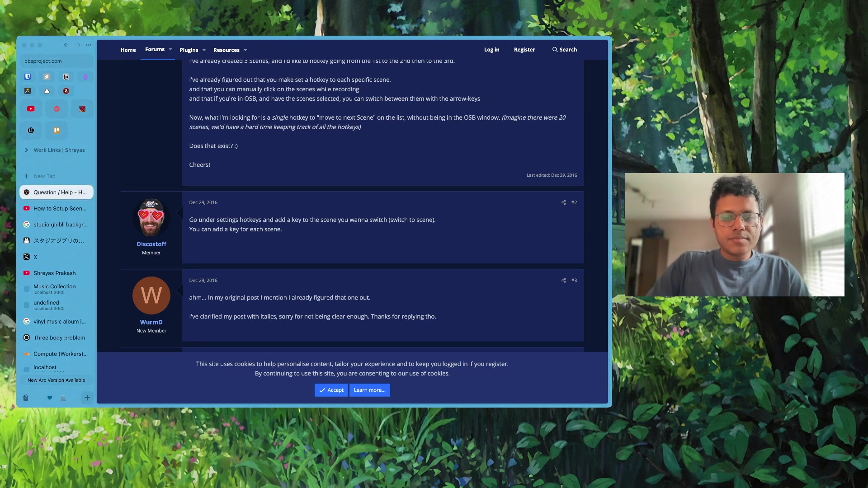Go back with the browser back arrow
868x488 pixels.
point(66,45)
